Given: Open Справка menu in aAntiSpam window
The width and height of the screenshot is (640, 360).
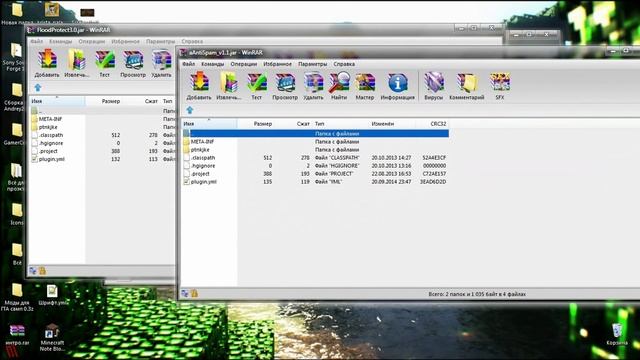Looking at the screenshot, I should coord(344,64).
